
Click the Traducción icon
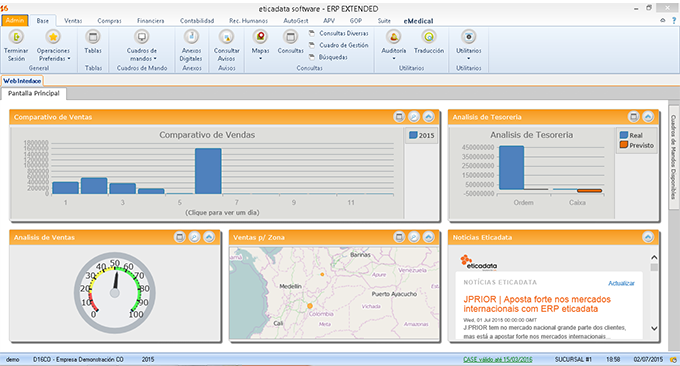(x=429, y=37)
